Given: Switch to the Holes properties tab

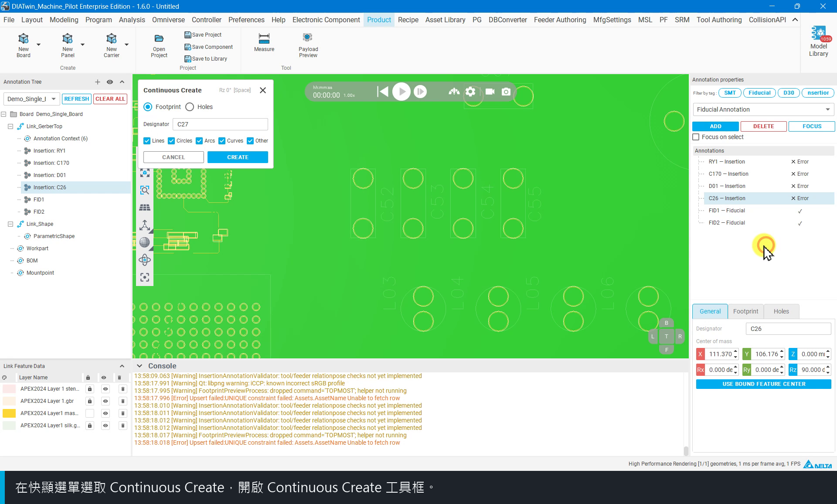Looking at the screenshot, I should point(781,311).
